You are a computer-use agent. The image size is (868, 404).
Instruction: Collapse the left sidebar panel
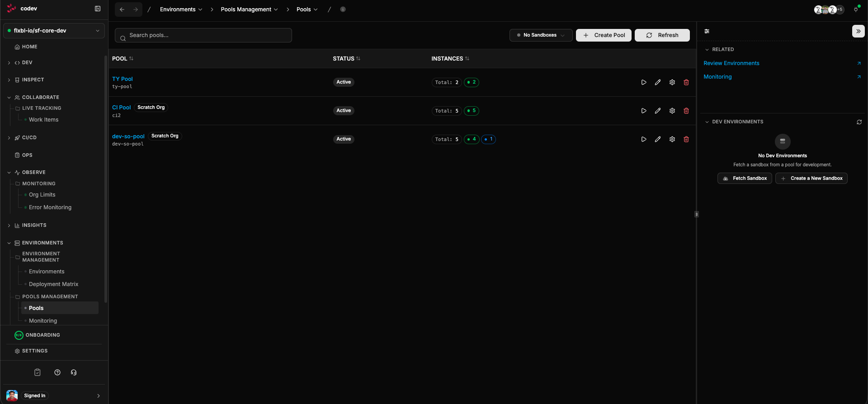[98, 9]
